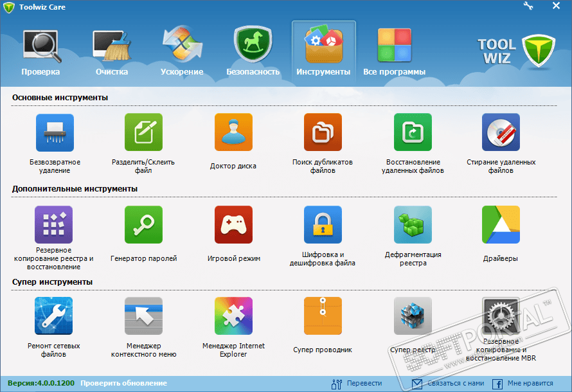Open Доктор диска

click(233, 132)
